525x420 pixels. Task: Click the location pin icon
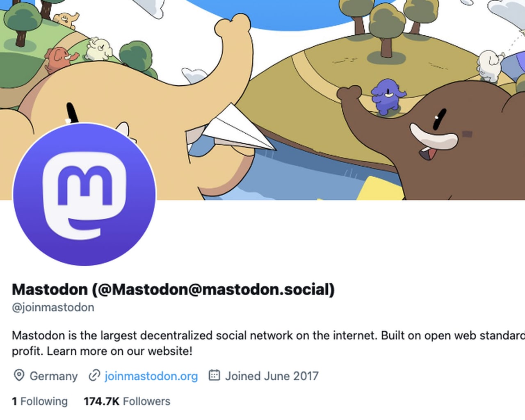[19, 375]
